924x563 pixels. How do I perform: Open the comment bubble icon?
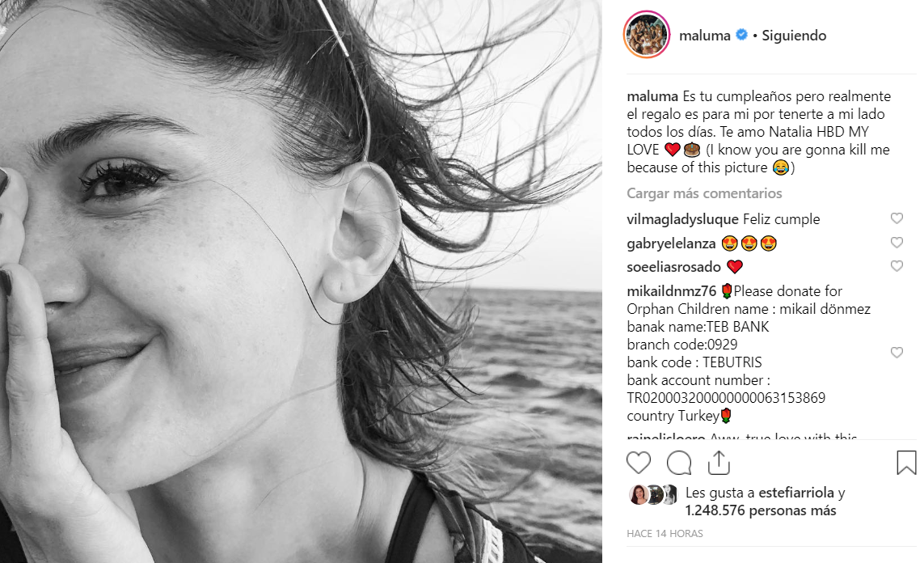(678, 463)
